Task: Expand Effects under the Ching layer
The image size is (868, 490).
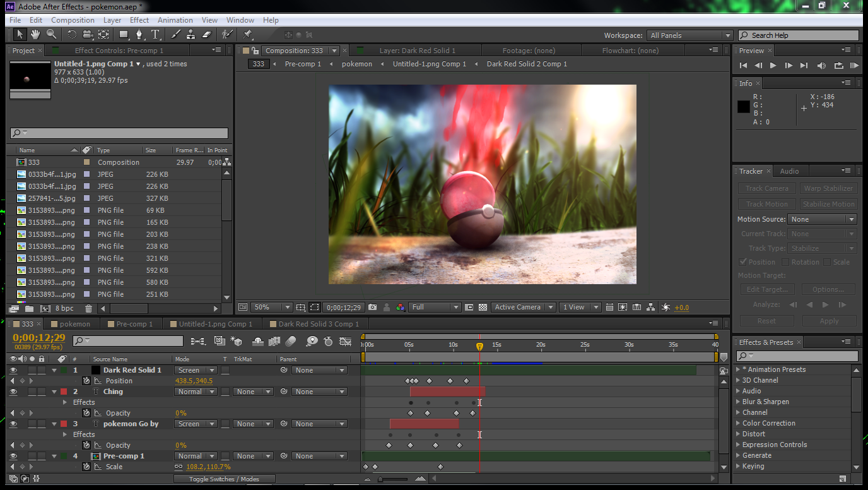Action: 64,402
